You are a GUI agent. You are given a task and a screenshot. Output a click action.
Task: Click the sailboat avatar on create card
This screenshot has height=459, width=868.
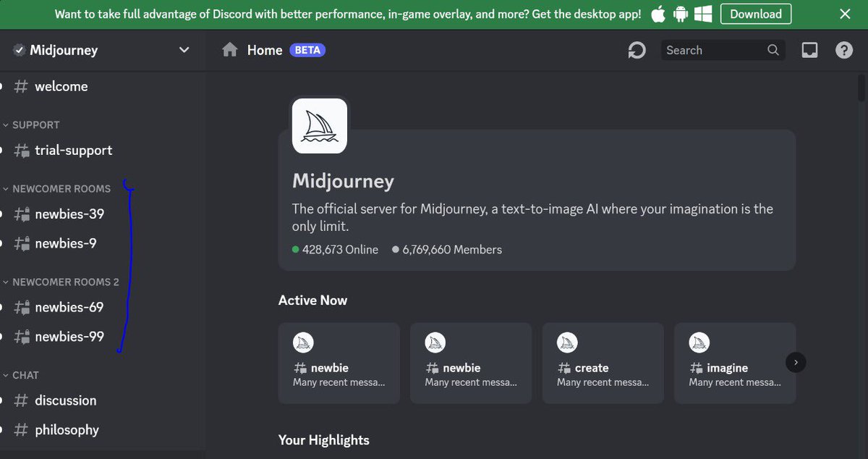567,343
